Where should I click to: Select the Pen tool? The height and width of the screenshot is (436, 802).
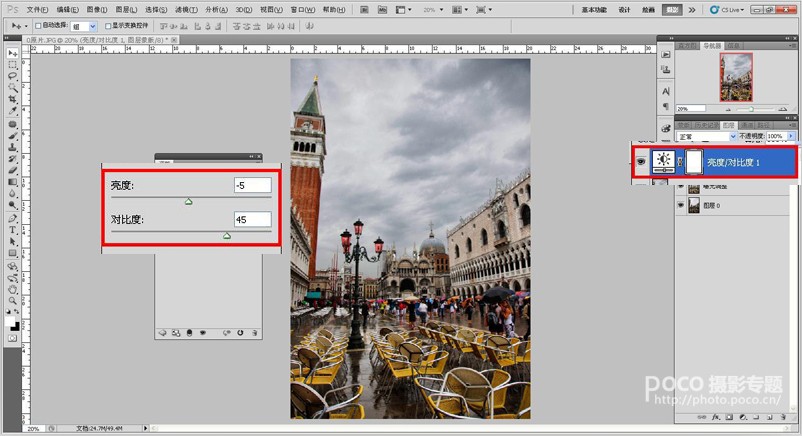(13, 219)
